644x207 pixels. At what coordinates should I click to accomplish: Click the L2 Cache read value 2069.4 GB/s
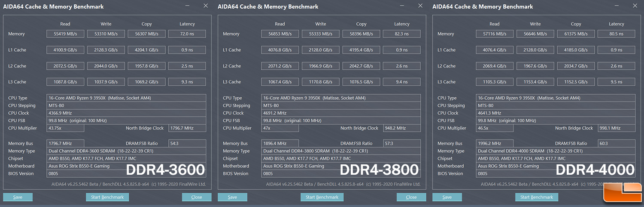click(495, 66)
